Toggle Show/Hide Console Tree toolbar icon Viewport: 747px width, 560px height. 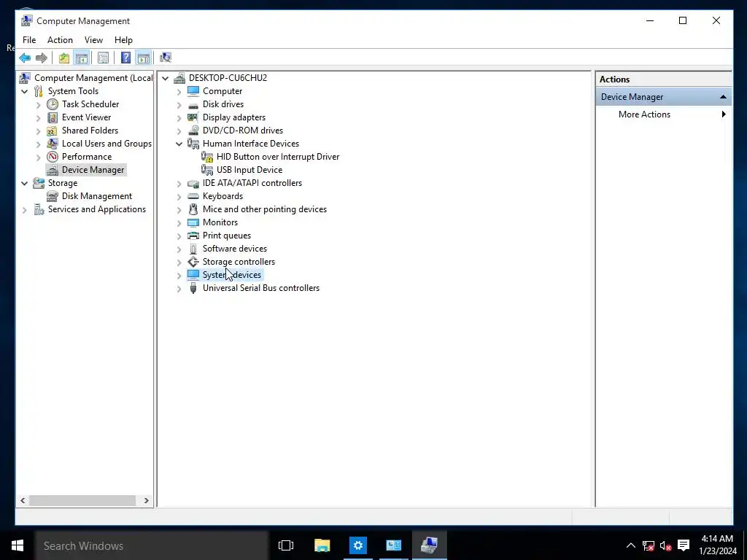(x=82, y=58)
